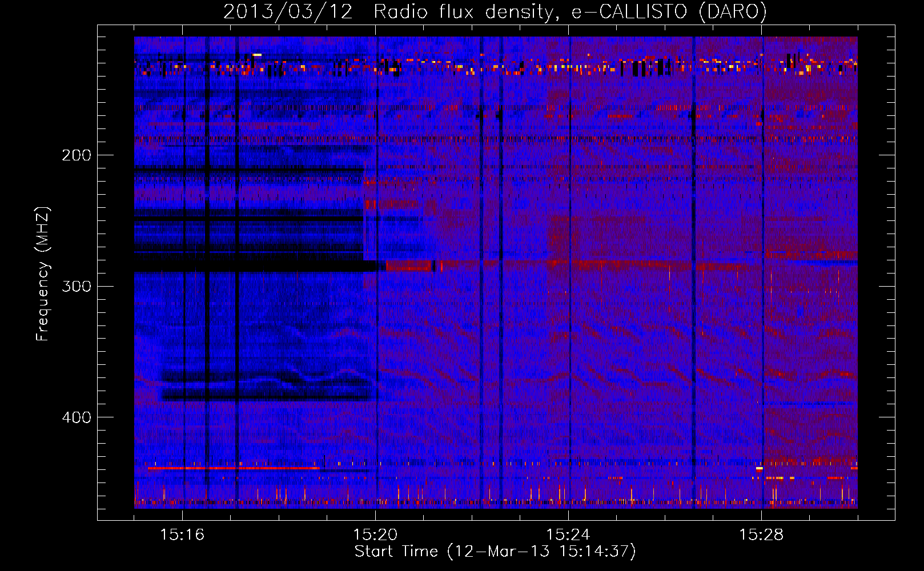Click the 15:28 time tick label

pos(761,534)
